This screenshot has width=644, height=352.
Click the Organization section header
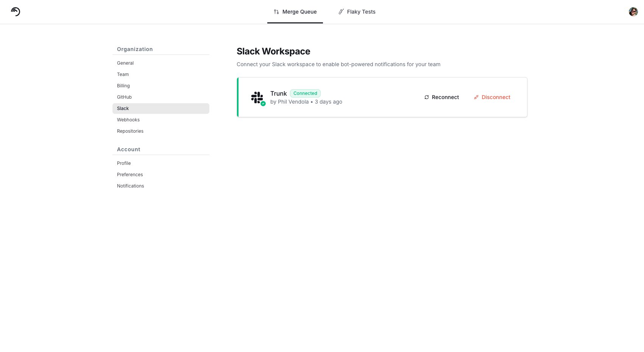pyautogui.click(x=135, y=49)
